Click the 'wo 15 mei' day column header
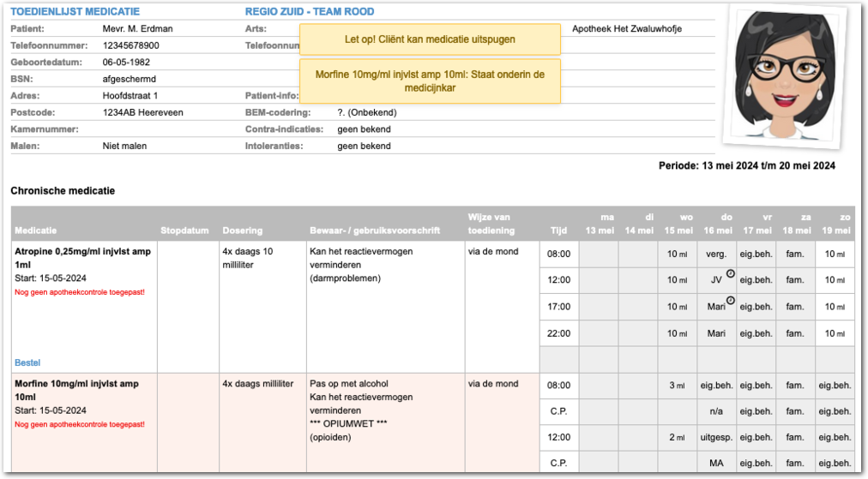 [x=677, y=225]
